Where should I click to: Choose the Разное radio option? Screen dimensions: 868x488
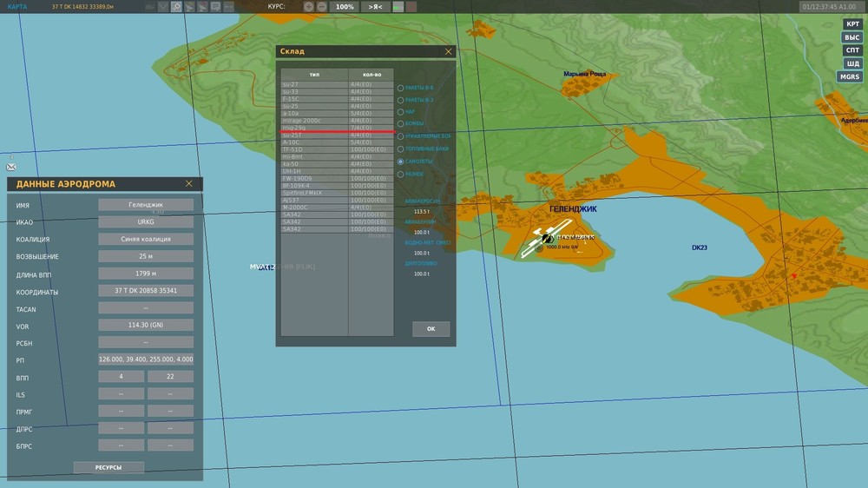400,174
